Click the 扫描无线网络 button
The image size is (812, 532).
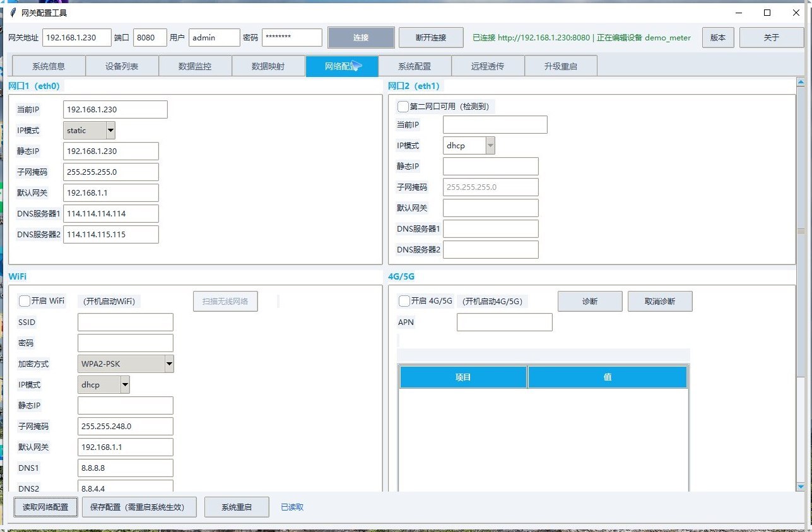tap(225, 302)
